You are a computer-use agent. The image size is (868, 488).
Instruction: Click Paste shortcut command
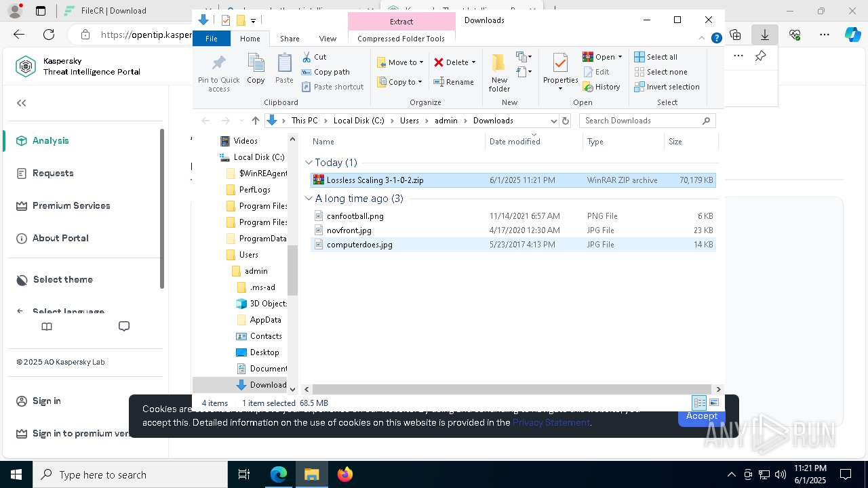pos(332,87)
